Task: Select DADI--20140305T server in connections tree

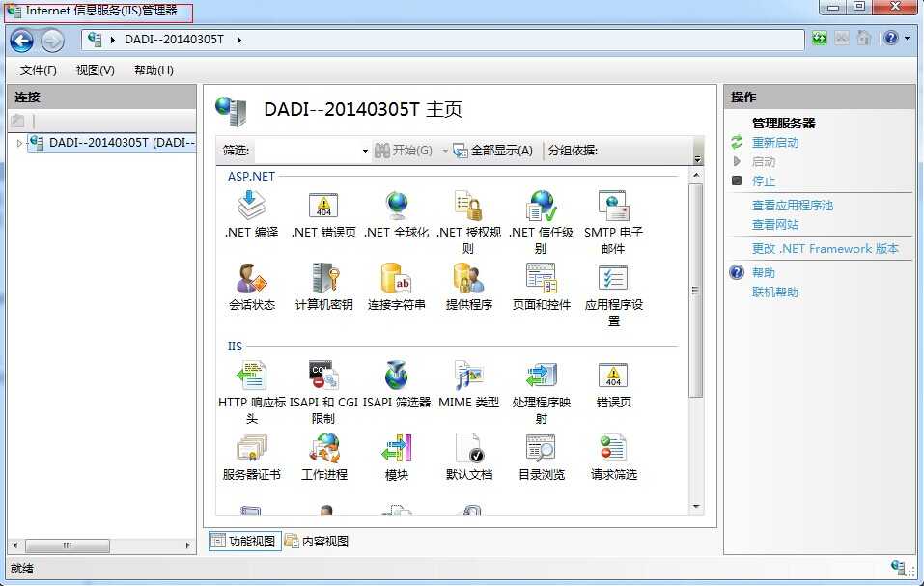Action: [112, 143]
